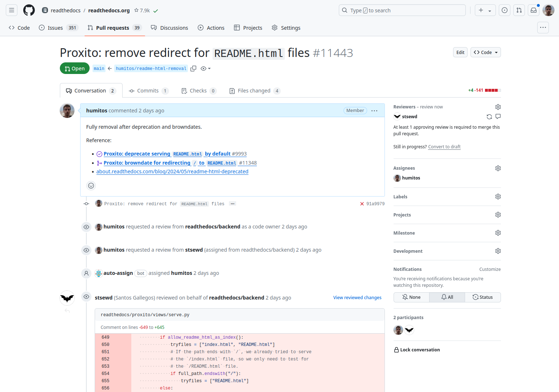Switch to Conversation tab
559x392 pixels.
pyautogui.click(x=91, y=91)
